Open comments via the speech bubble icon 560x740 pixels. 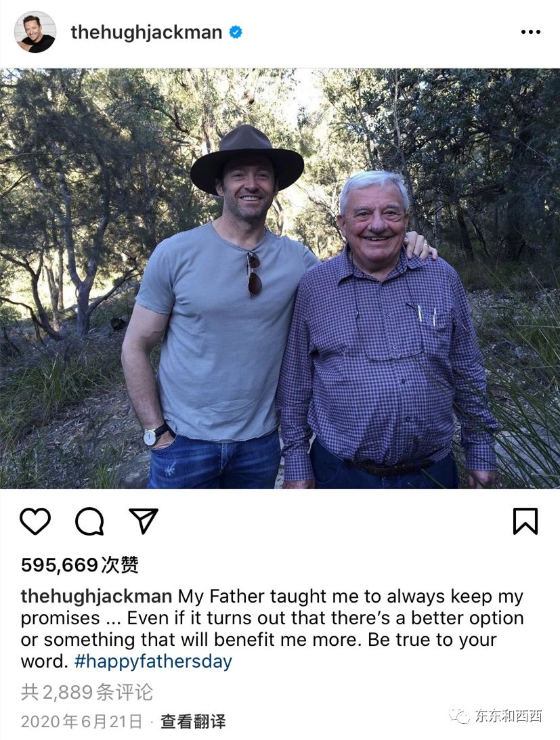(89, 521)
